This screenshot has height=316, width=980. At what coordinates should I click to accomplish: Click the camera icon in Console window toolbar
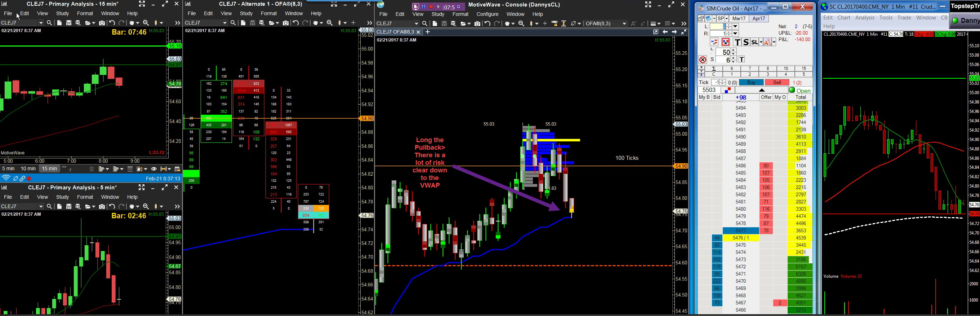pyautogui.click(x=477, y=23)
